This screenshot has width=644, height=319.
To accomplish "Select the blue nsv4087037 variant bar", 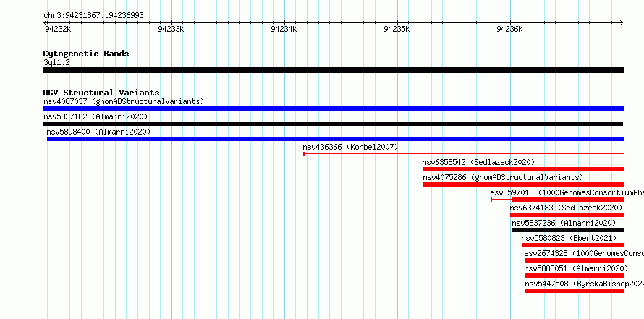I will pos(333,109).
